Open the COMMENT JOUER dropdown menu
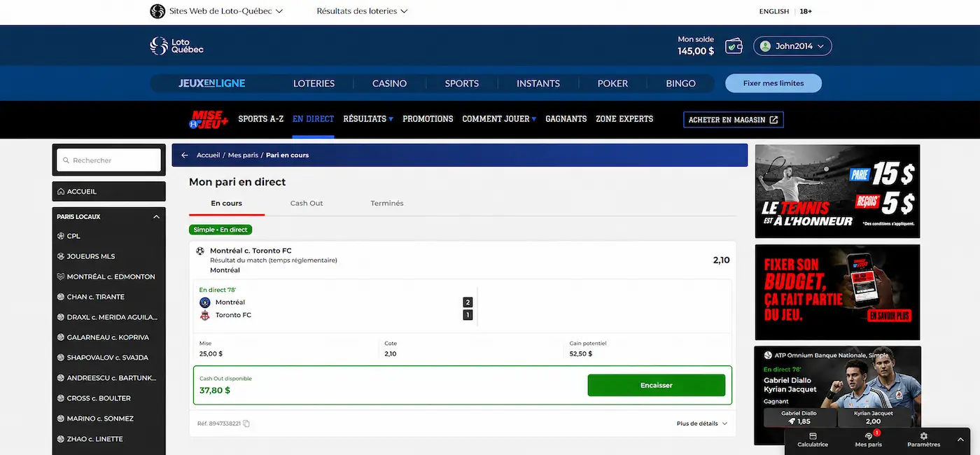 (499, 119)
